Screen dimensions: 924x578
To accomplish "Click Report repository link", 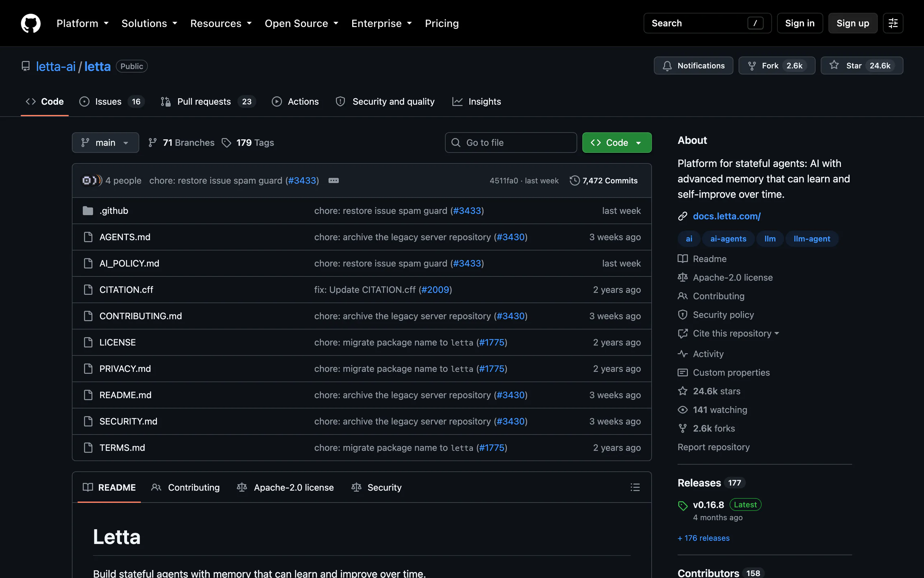I will pos(713,447).
